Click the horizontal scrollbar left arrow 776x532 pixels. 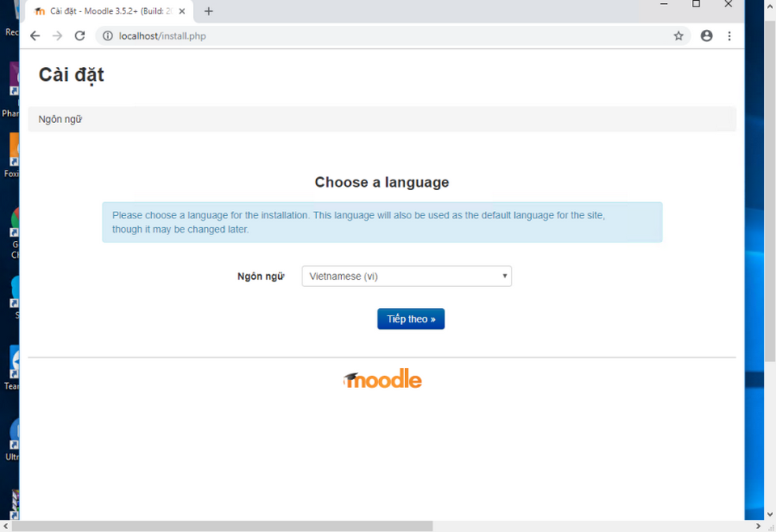click(x=6, y=526)
